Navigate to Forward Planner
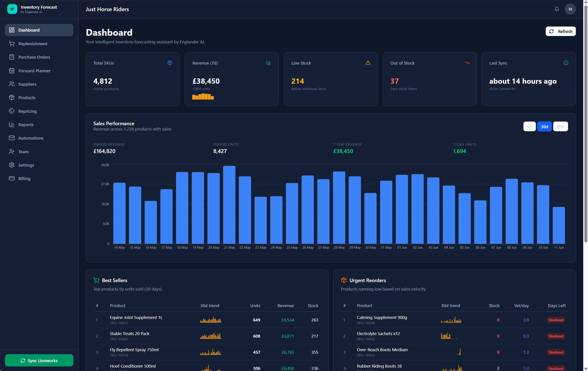This screenshot has width=588, height=371. tap(39, 71)
